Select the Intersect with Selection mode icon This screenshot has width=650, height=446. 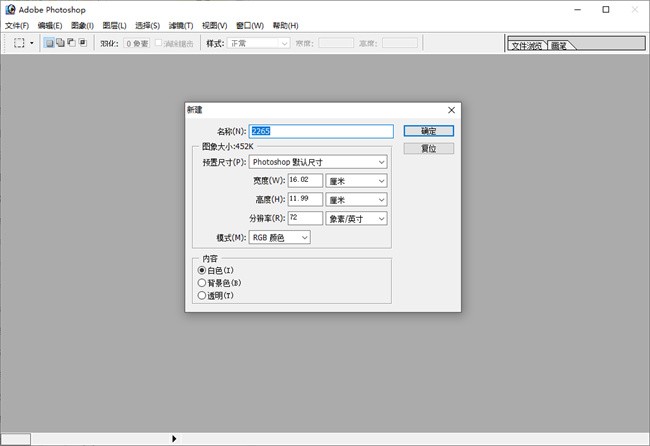(82, 43)
